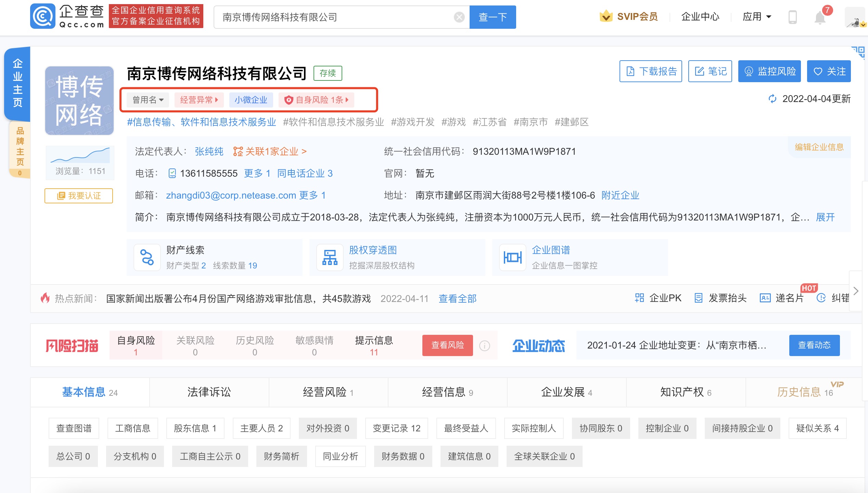868x493 pixels.
Task: Click the refresh icon beside the update date
Action: (x=772, y=99)
